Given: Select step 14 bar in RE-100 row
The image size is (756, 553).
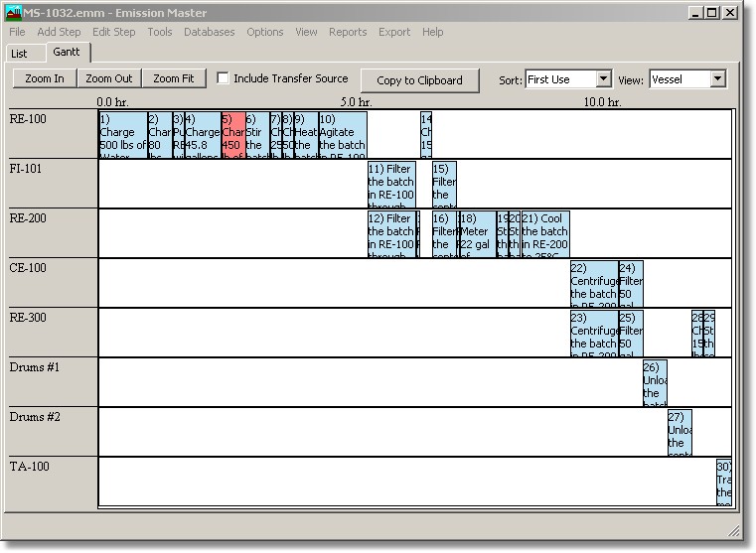Looking at the screenshot, I should [x=426, y=135].
